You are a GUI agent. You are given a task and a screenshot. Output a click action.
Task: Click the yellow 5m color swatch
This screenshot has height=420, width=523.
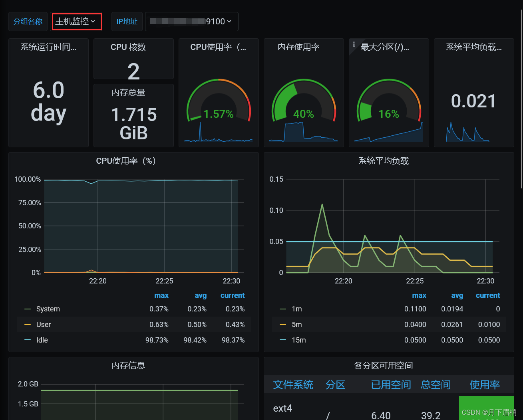click(283, 325)
